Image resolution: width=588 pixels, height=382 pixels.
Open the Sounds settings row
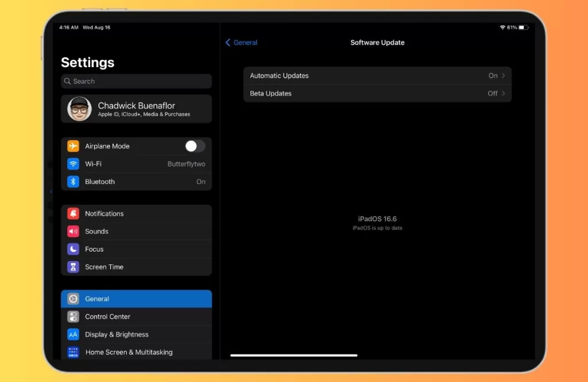[137, 232]
